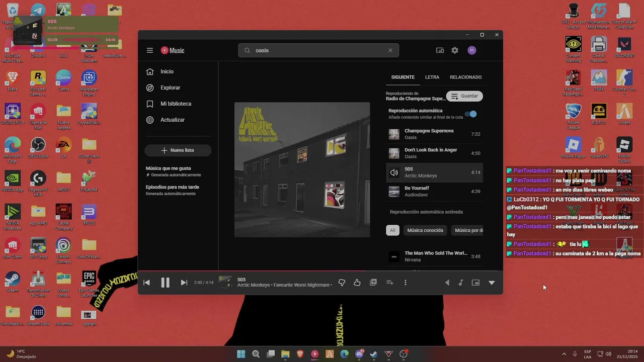This screenshot has width=644, height=362.
Task: Open VALORANT desktop shortcut
Action: click(x=624, y=48)
